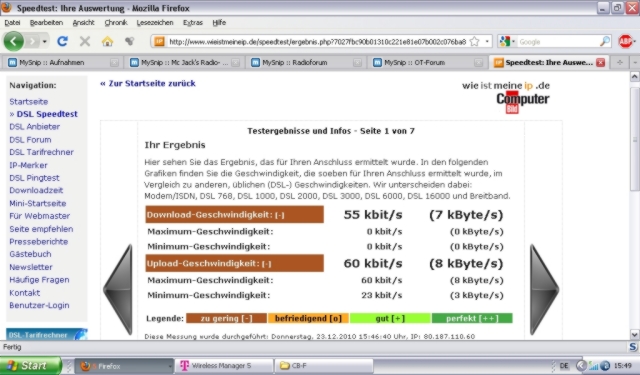
Task: Open the URL history dropdown arrow
Action: (487, 42)
